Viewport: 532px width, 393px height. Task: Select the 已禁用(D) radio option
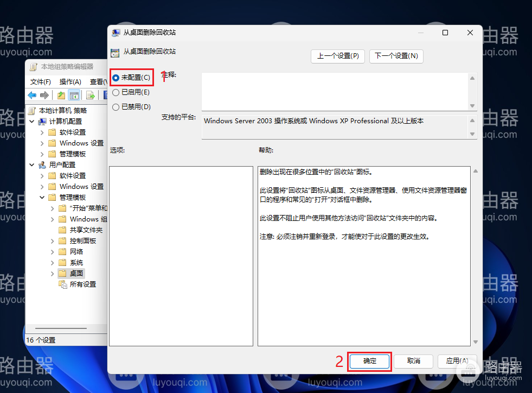click(x=131, y=107)
